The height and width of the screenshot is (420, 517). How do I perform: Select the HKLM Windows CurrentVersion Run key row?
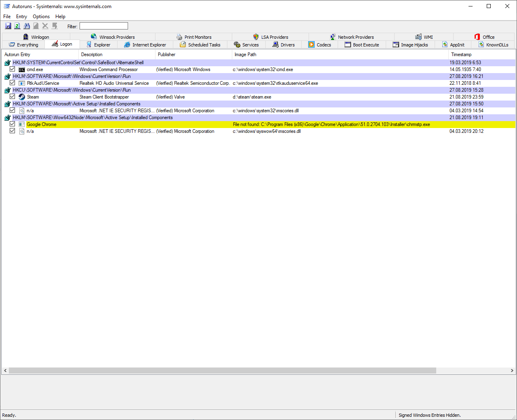(x=258, y=76)
